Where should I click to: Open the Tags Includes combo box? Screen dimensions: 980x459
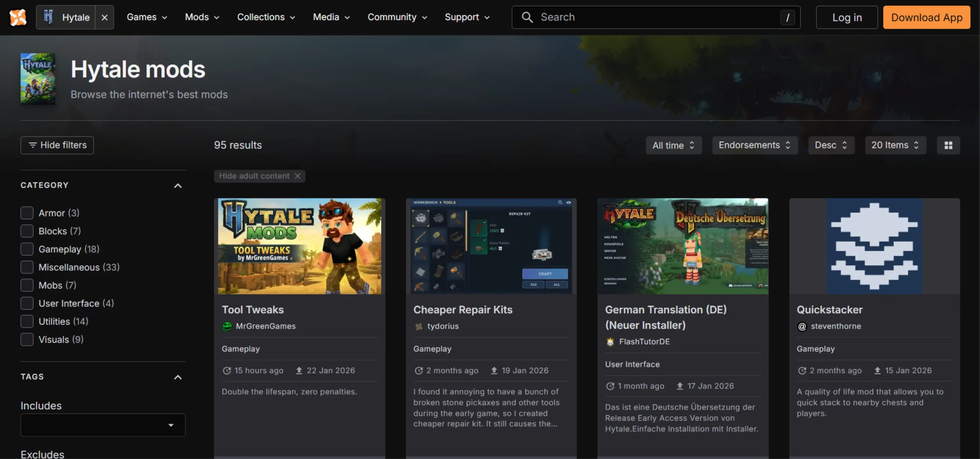point(103,425)
